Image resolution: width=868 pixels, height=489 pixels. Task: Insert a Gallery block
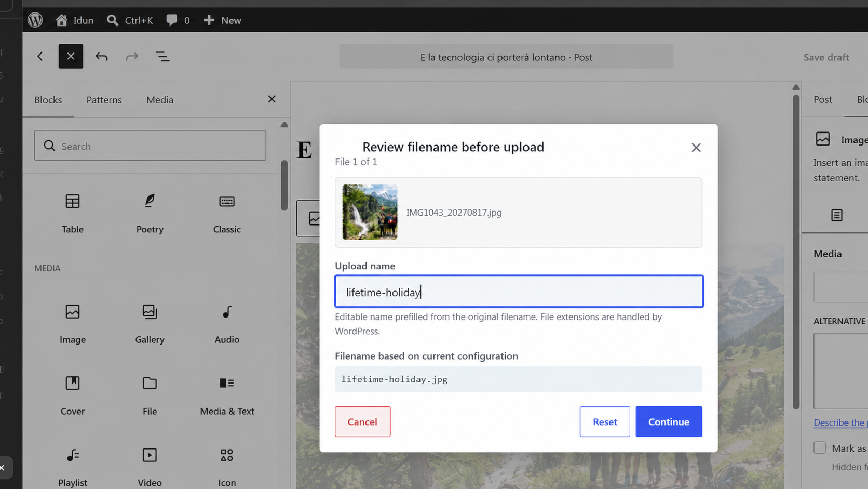coord(150,324)
